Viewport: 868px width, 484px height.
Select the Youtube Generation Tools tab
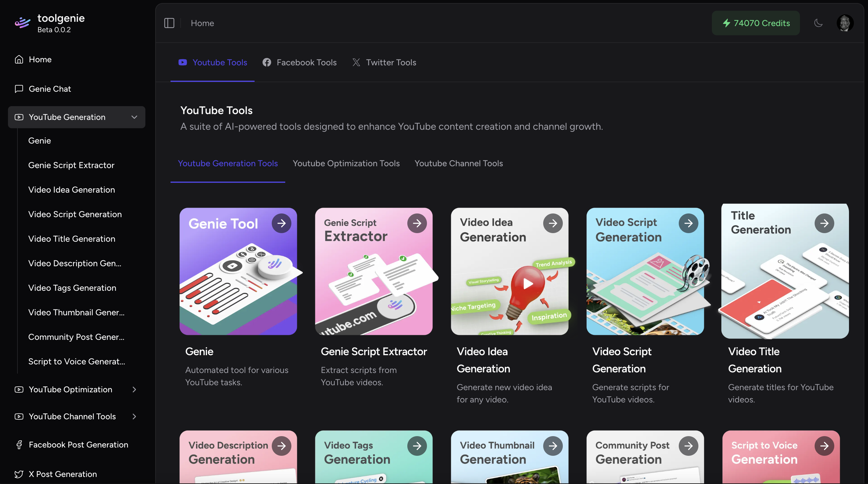tap(228, 163)
